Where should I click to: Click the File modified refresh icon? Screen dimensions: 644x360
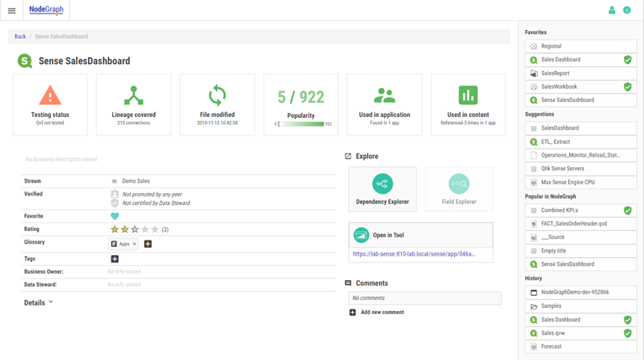coord(217,96)
